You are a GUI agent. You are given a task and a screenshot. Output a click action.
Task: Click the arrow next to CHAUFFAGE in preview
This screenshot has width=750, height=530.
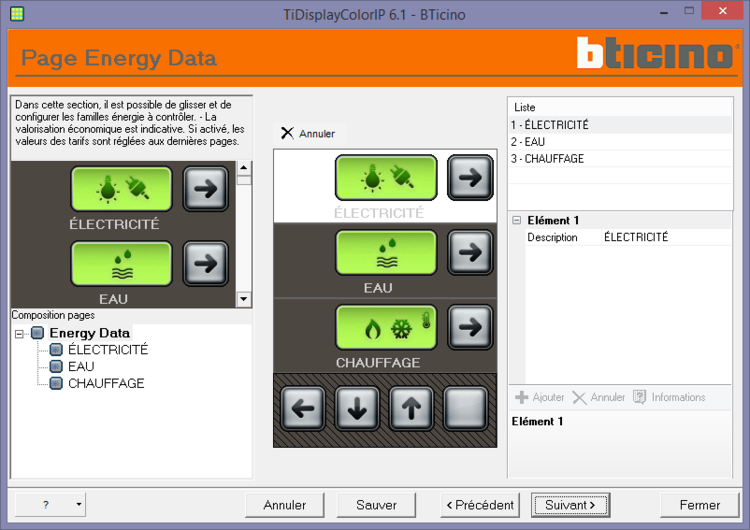[x=470, y=327]
